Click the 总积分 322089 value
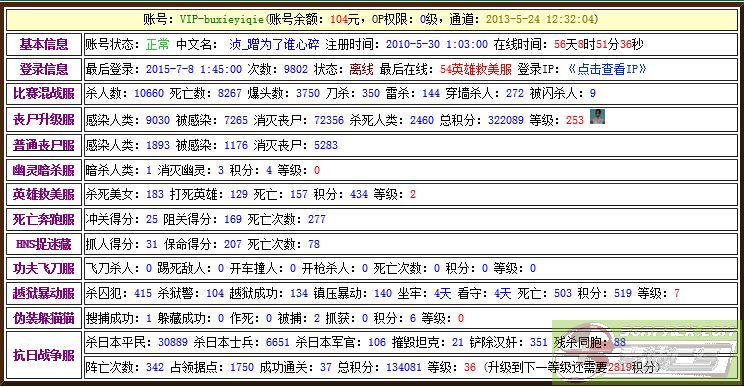Viewport: 744px width, 387px height. point(506,120)
